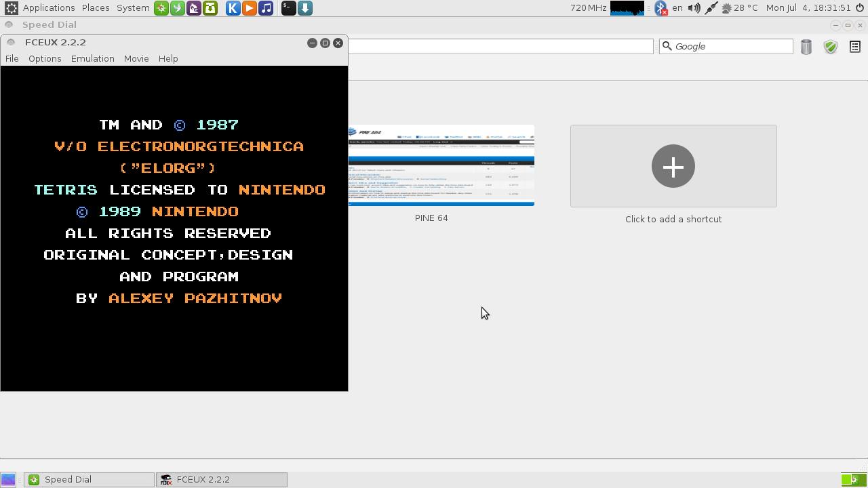Click the power icon in top panel
The width and height of the screenshot is (868, 488).
pyautogui.click(x=860, y=8)
